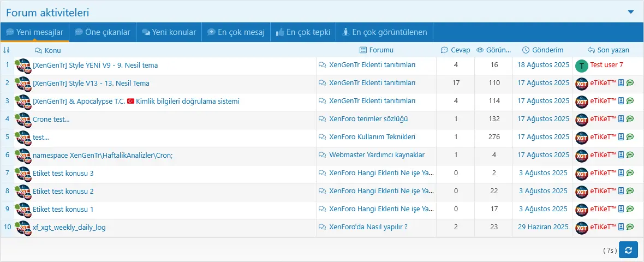The image size is (644, 262).
Task: Open thread '[XenGenTr] Style V13 - 13. Nesil Tema'
Action: [91, 84]
